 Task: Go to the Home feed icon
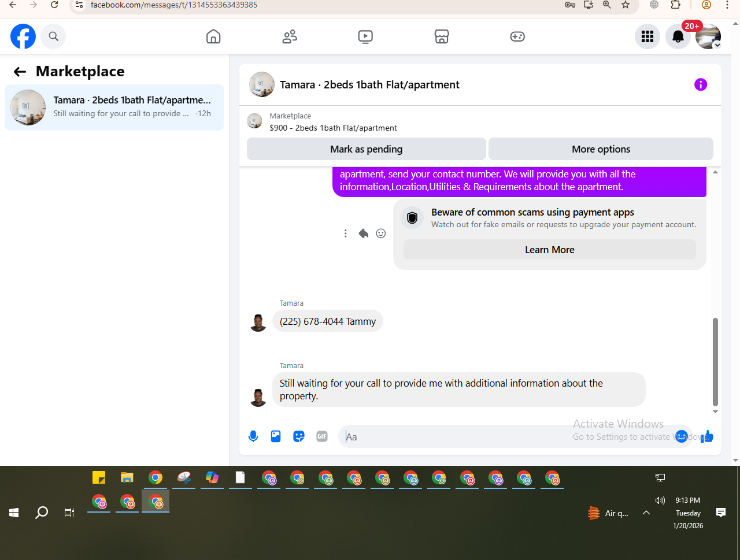click(213, 36)
